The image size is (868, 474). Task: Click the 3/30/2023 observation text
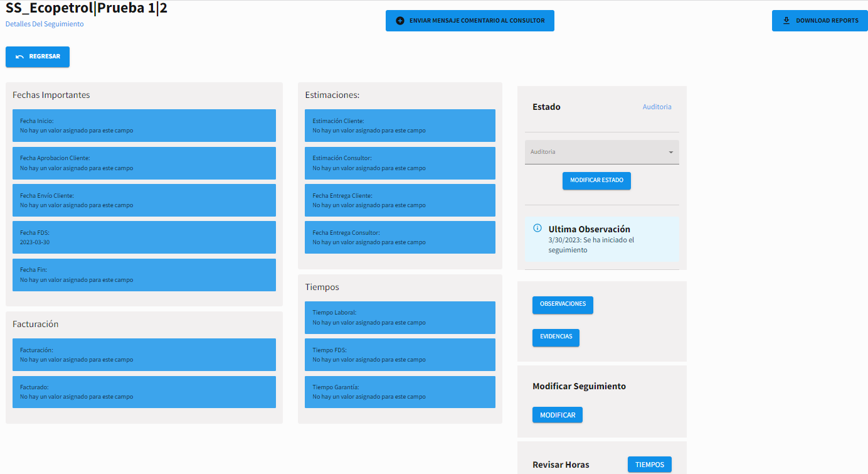[x=591, y=245]
